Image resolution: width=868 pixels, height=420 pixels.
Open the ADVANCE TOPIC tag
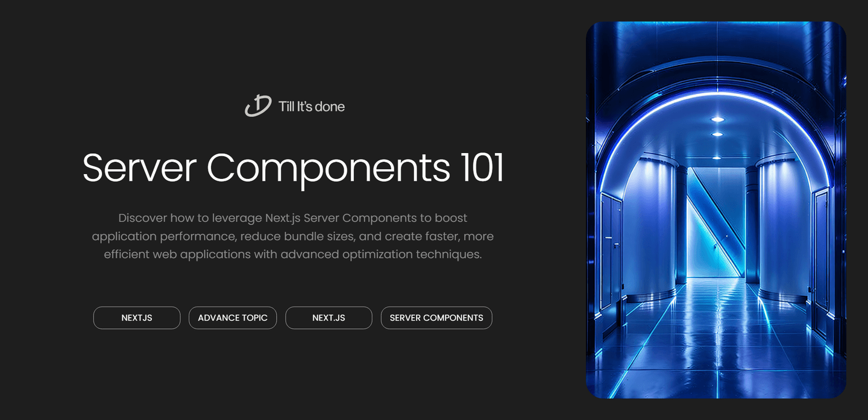(x=233, y=318)
